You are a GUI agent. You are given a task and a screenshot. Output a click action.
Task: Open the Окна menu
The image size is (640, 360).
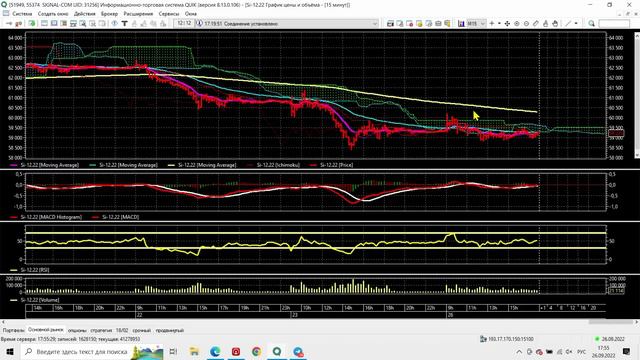[191, 14]
